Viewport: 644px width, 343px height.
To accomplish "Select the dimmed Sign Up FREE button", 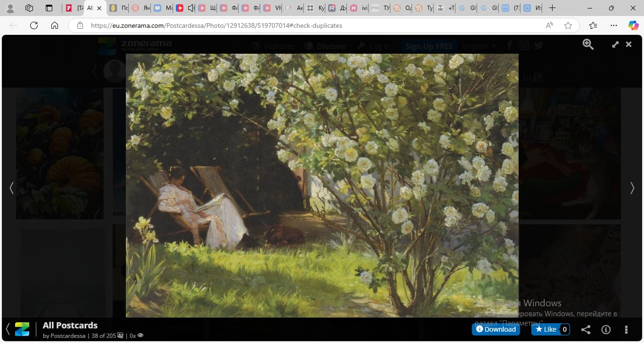I will pos(429,46).
